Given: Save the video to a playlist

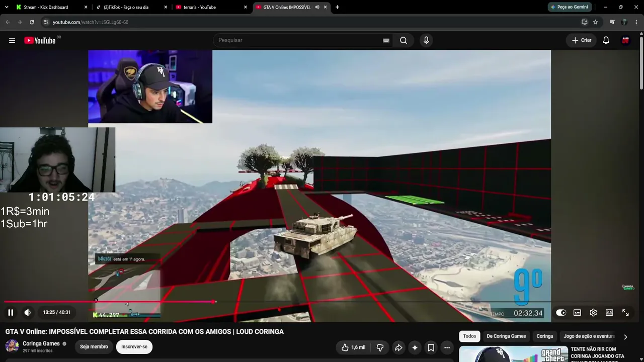Looking at the screenshot, I should (x=431, y=347).
